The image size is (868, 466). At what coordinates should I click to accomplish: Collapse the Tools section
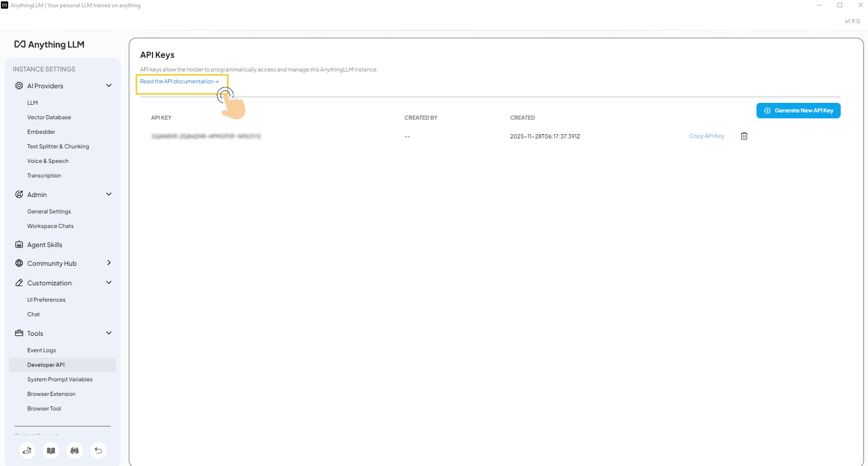(108, 333)
